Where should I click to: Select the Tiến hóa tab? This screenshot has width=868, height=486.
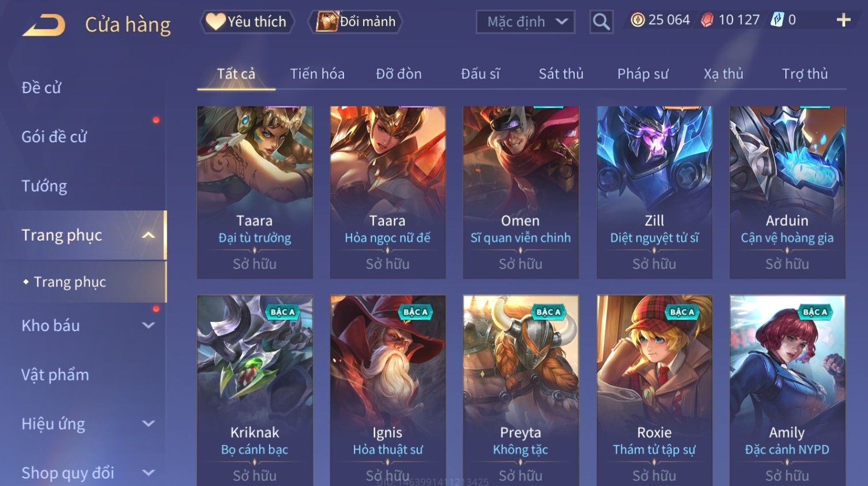[317, 74]
